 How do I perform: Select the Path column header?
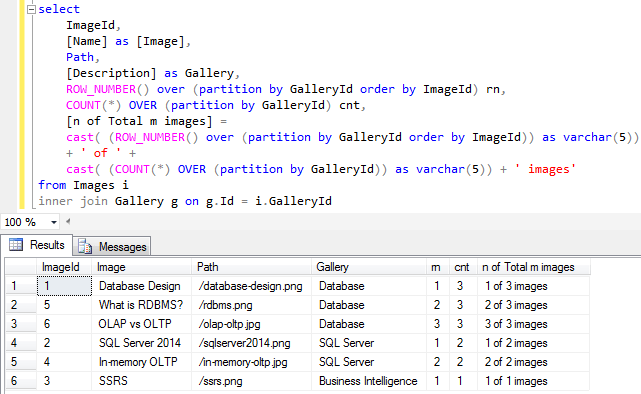pos(251,267)
